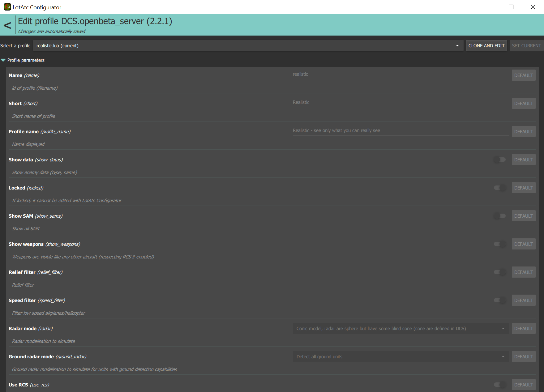Reset Locked to DEFAULT
This screenshot has width=544, height=392.
coord(524,188)
